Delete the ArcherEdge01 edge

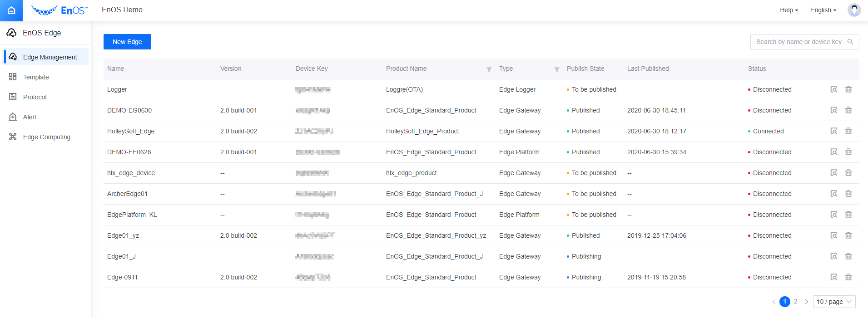pyautogui.click(x=848, y=194)
